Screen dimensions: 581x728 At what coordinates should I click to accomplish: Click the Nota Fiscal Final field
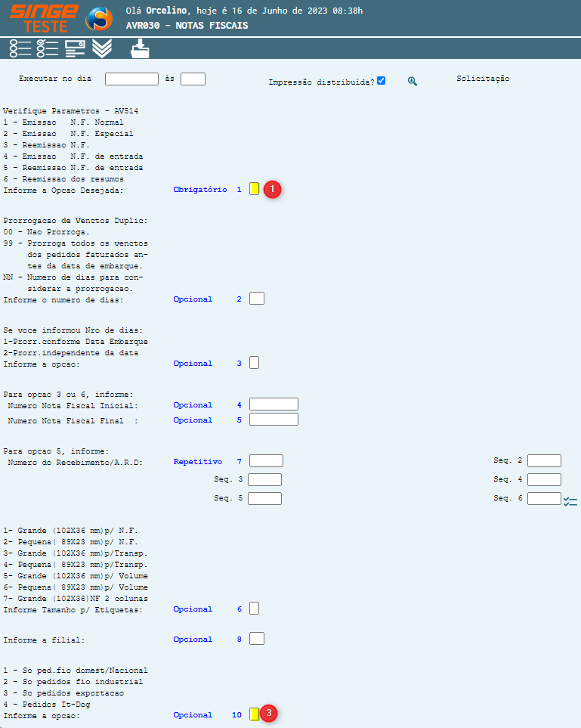tap(274, 420)
